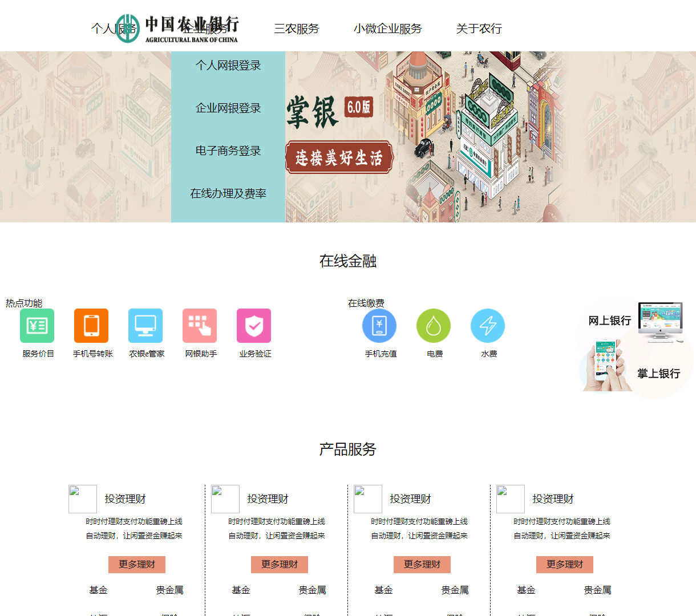This screenshot has width=696, height=616.
Task: Open 手机充值 mobile recharge icon
Action: tap(380, 326)
